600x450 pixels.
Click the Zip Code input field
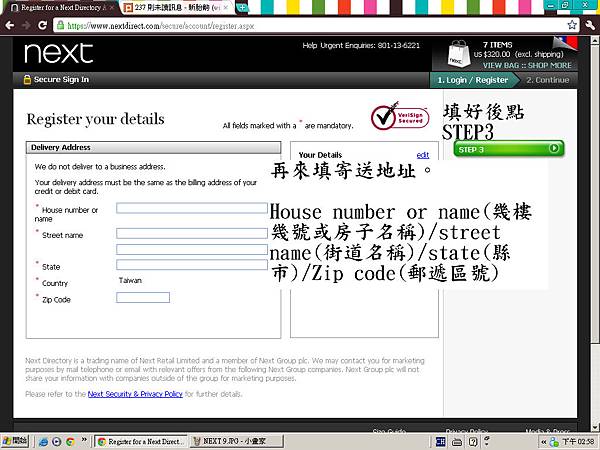point(143,297)
